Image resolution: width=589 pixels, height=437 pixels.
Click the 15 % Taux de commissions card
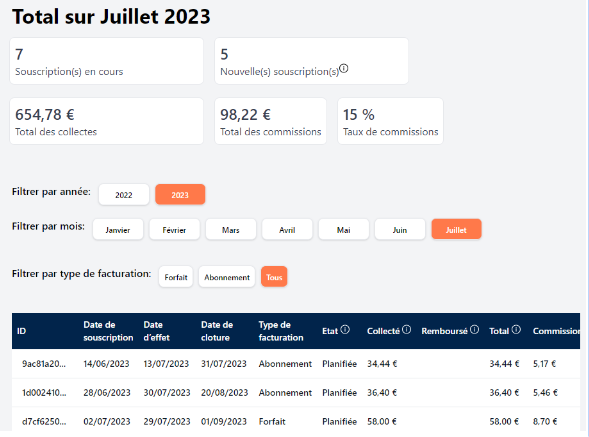[x=390, y=121]
